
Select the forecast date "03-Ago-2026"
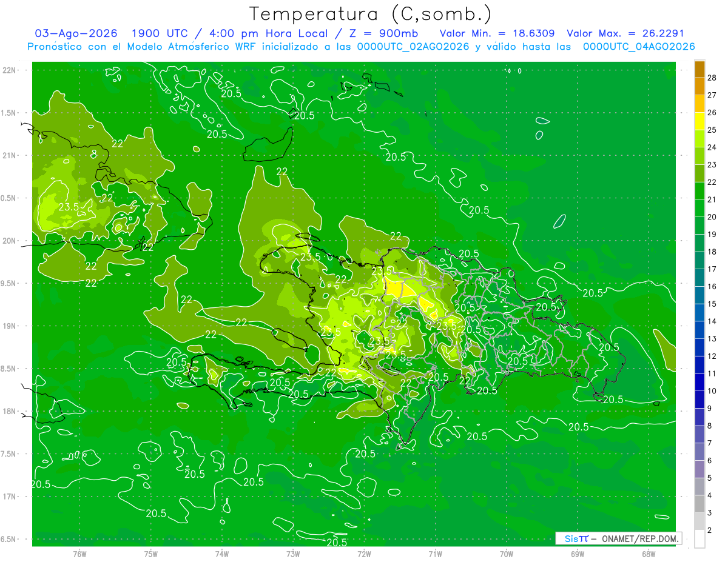click(76, 33)
